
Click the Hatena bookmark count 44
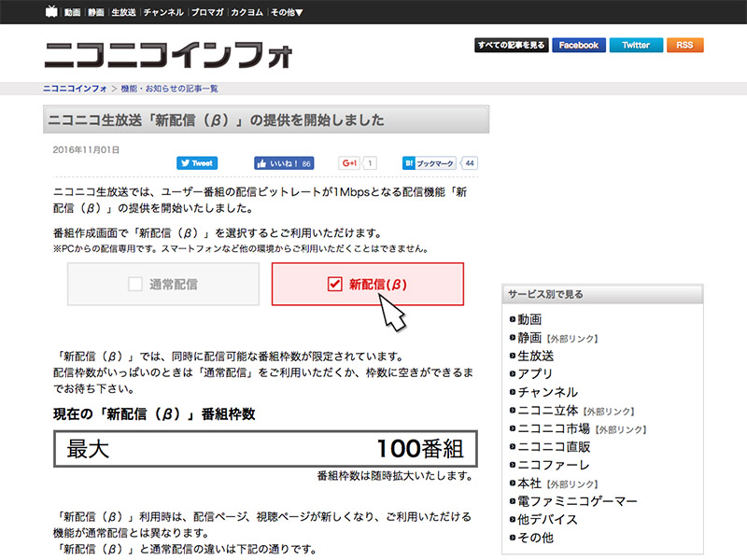coord(470,163)
